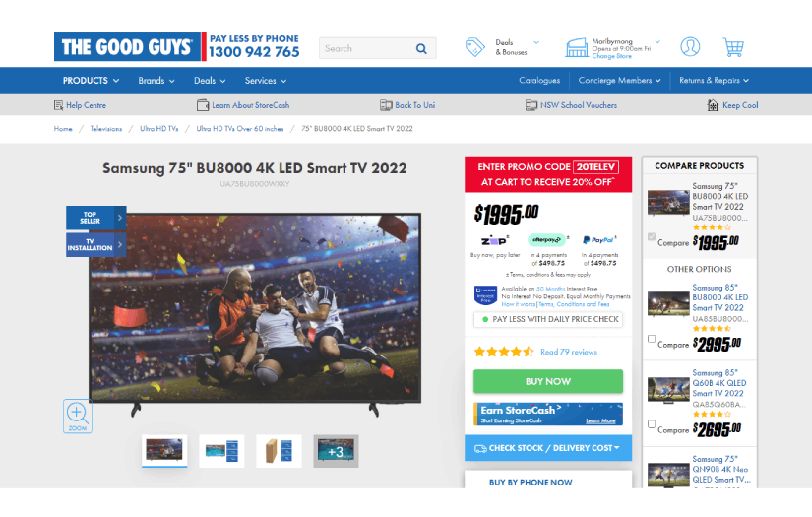
Task: Open Keep Cool page
Action: 740,105
